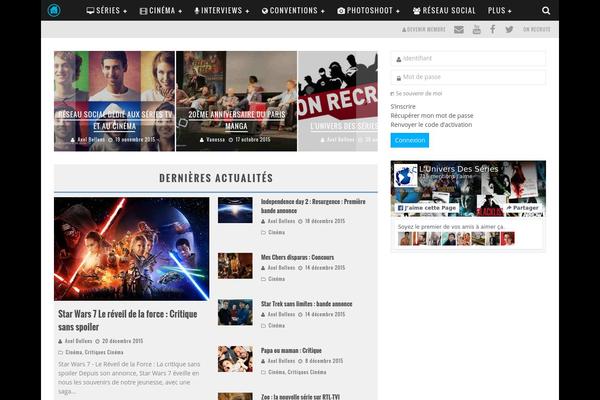Image resolution: width=600 pixels, height=400 pixels.
Task: Open Independence day 2 : Resurgence article
Action: pos(313,206)
